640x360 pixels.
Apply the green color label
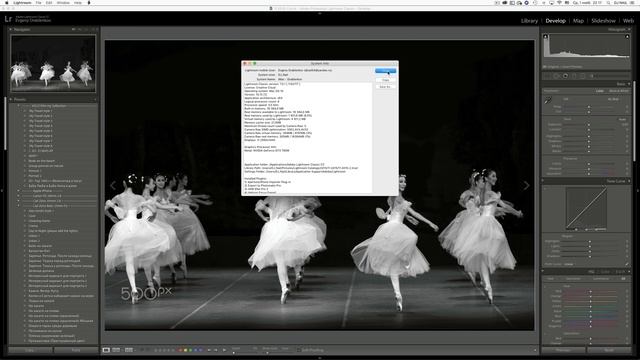coord(191,350)
